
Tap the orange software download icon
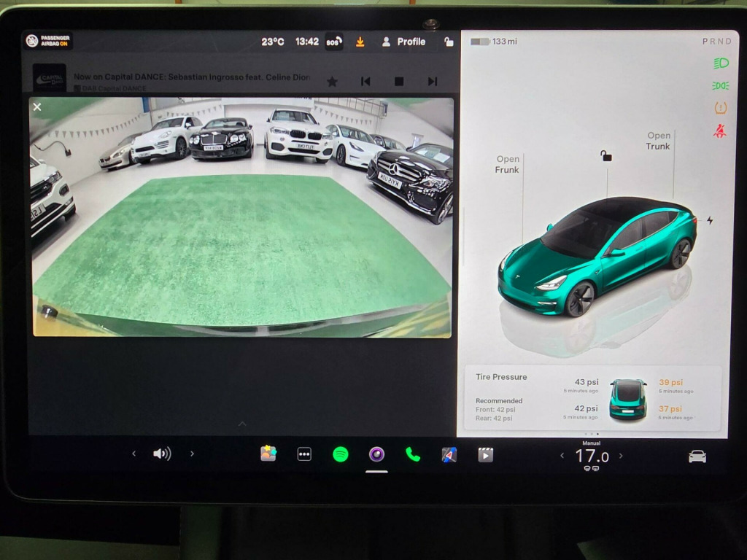[x=360, y=42]
